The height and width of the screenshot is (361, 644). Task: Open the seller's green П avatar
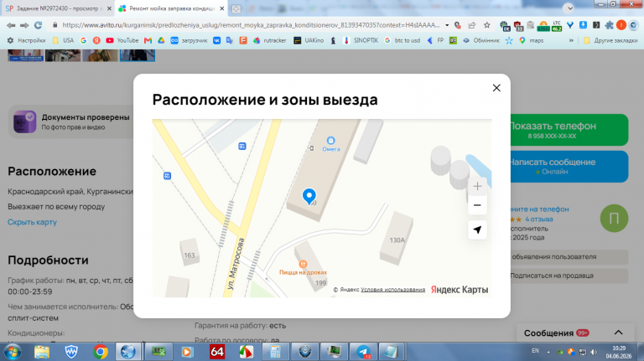click(x=614, y=219)
